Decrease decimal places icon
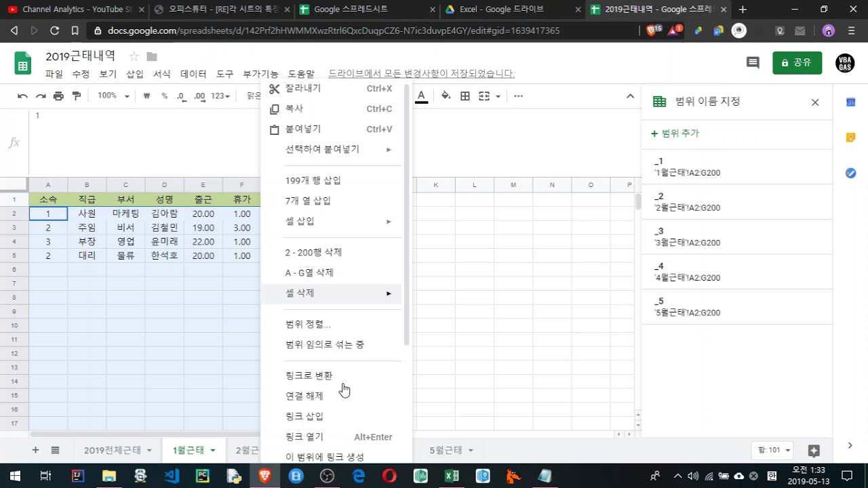Image resolution: width=868 pixels, height=488 pixels. [x=181, y=96]
